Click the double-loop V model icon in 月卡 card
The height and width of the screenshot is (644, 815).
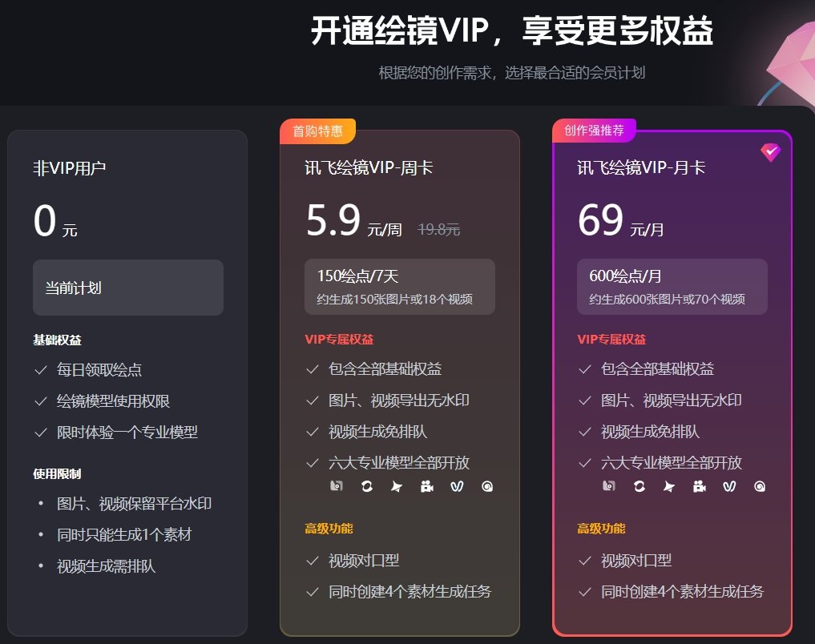point(729,486)
